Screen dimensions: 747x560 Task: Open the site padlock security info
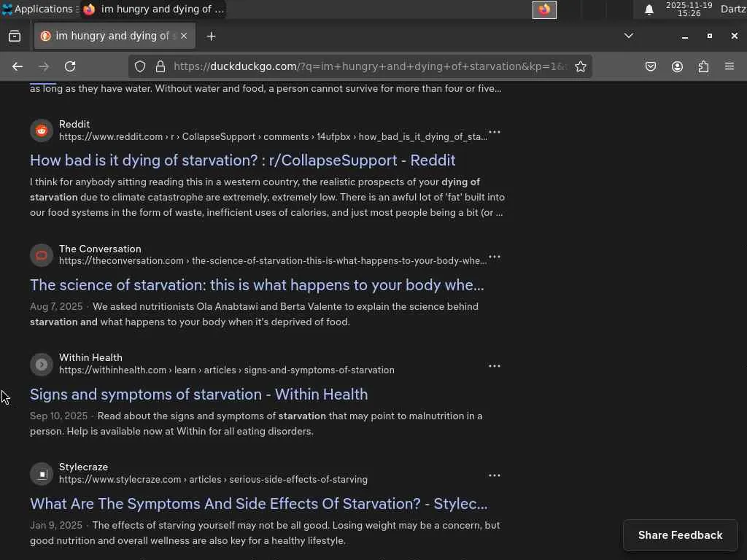(160, 66)
